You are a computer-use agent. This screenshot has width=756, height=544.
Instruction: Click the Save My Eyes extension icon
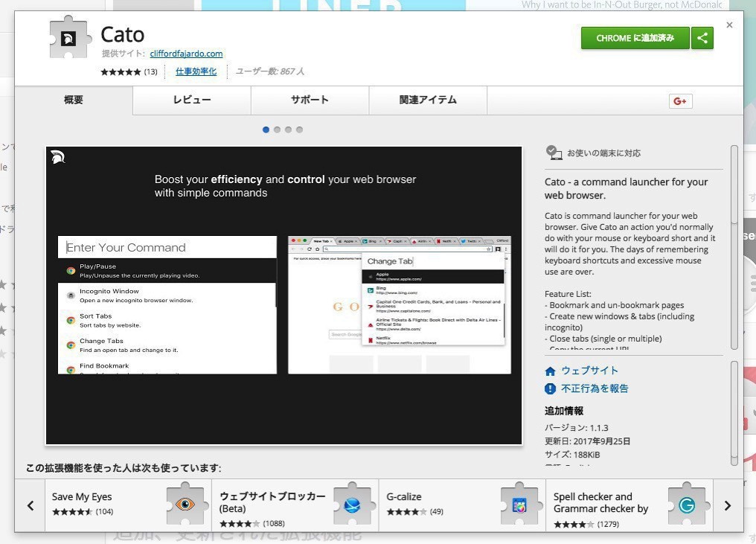(x=185, y=505)
